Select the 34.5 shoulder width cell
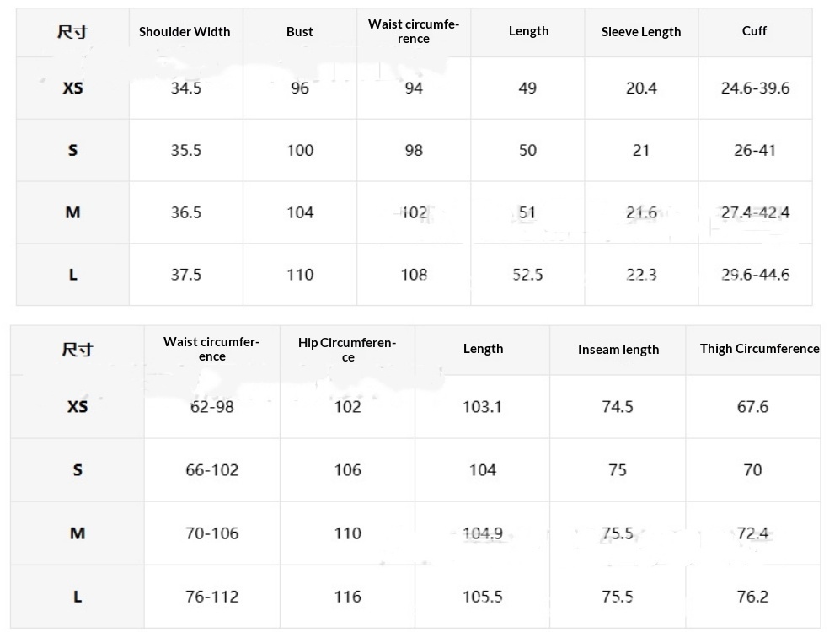This screenshot has width=840, height=632. pos(186,88)
